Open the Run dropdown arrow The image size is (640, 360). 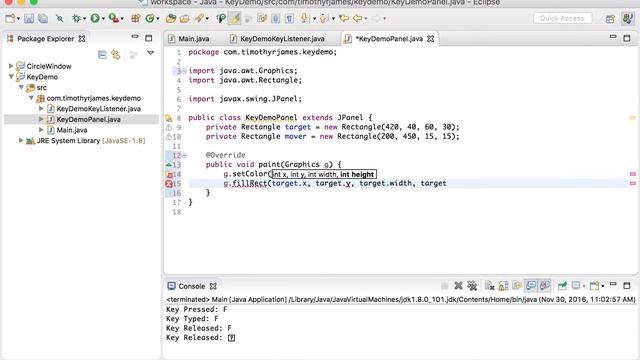click(103, 19)
